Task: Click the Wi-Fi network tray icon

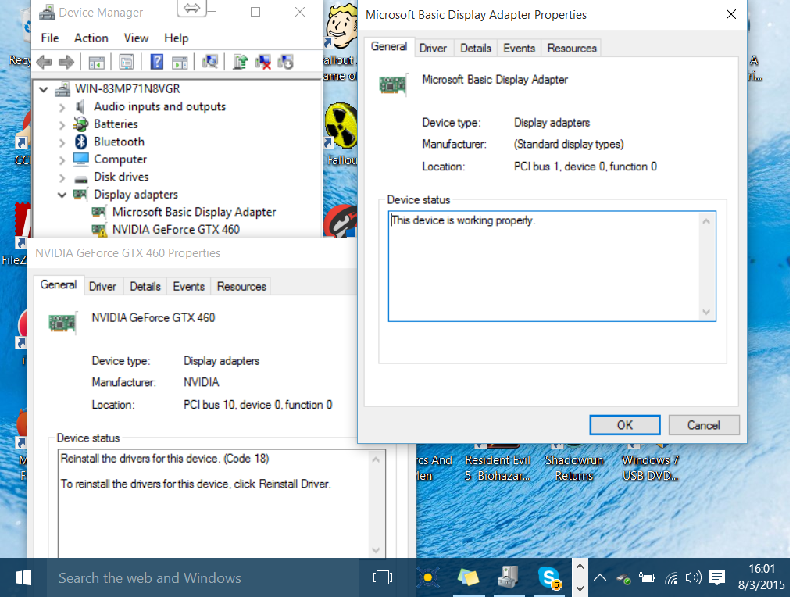Action: (x=671, y=578)
